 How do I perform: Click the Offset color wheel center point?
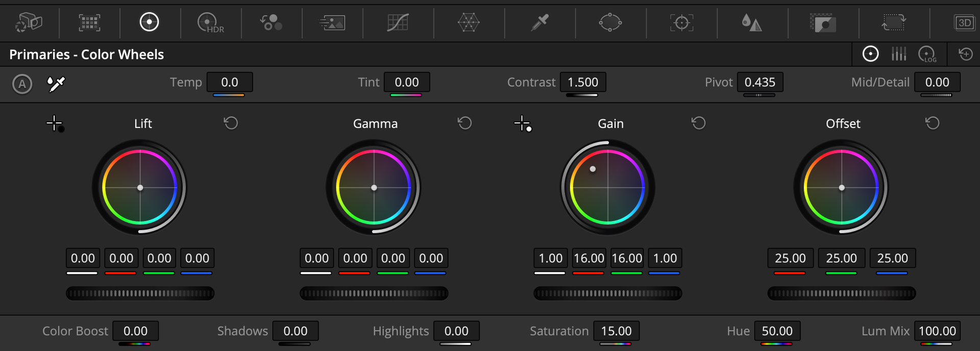point(842,188)
